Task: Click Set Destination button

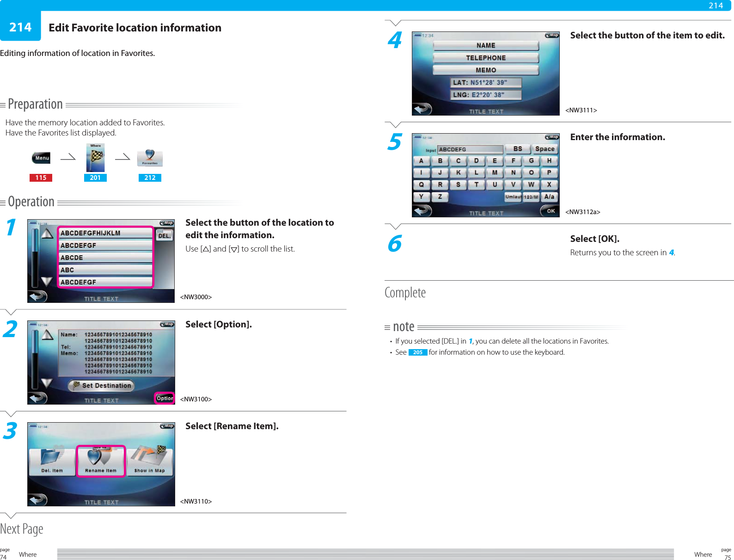Action: [x=102, y=385]
